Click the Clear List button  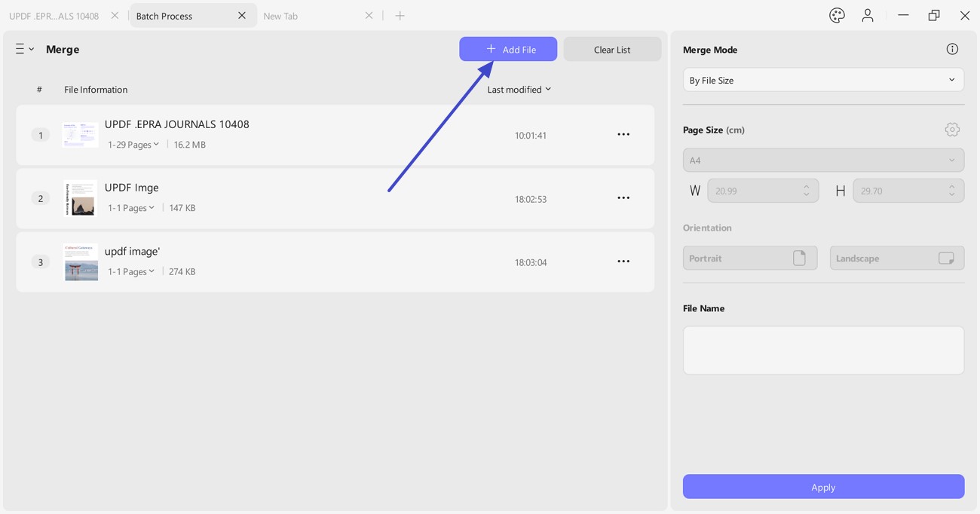(x=612, y=49)
